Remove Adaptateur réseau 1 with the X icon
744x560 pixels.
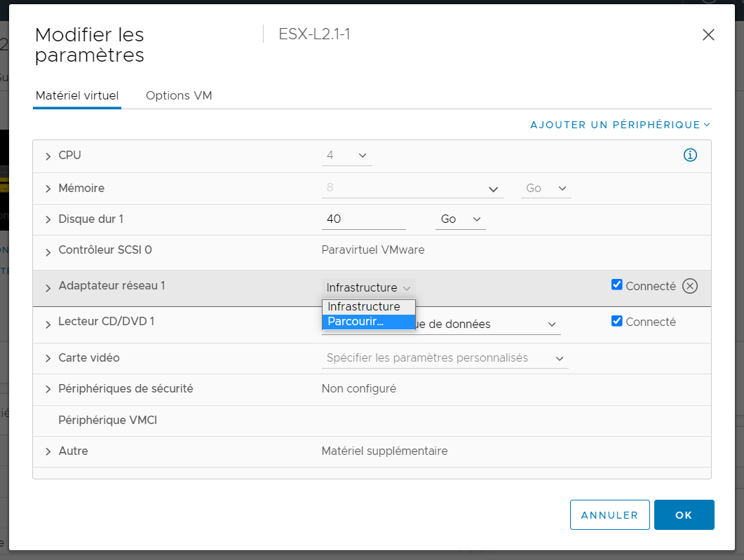coord(690,286)
